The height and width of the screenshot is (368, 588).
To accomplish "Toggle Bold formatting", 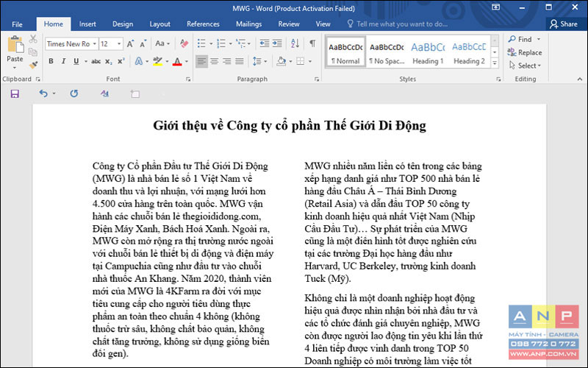I will (x=51, y=61).
